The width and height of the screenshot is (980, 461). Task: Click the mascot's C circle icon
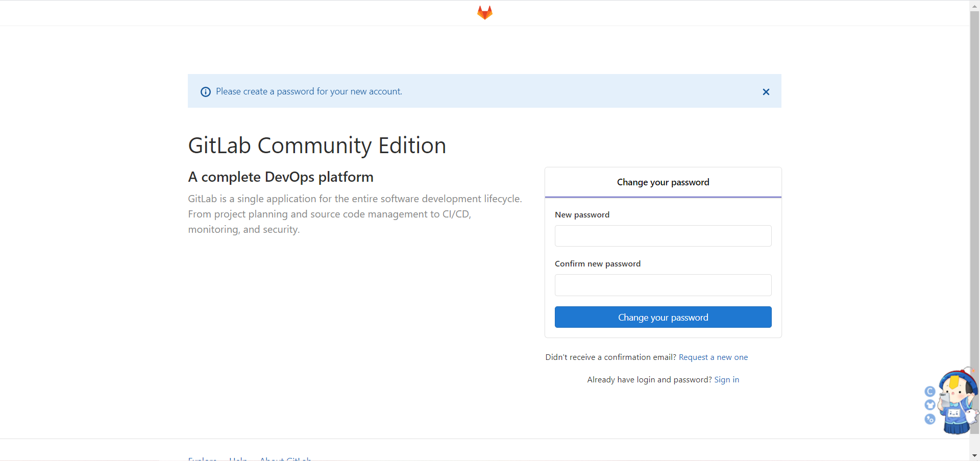pos(930,392)
